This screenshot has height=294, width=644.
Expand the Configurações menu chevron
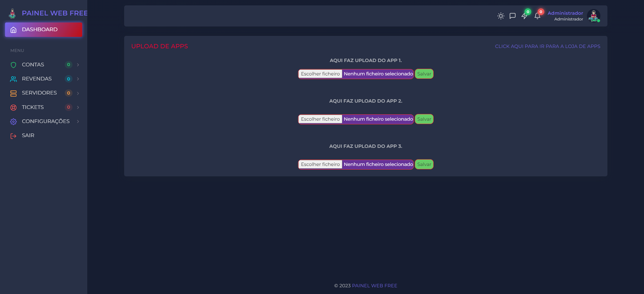(78, 122)
